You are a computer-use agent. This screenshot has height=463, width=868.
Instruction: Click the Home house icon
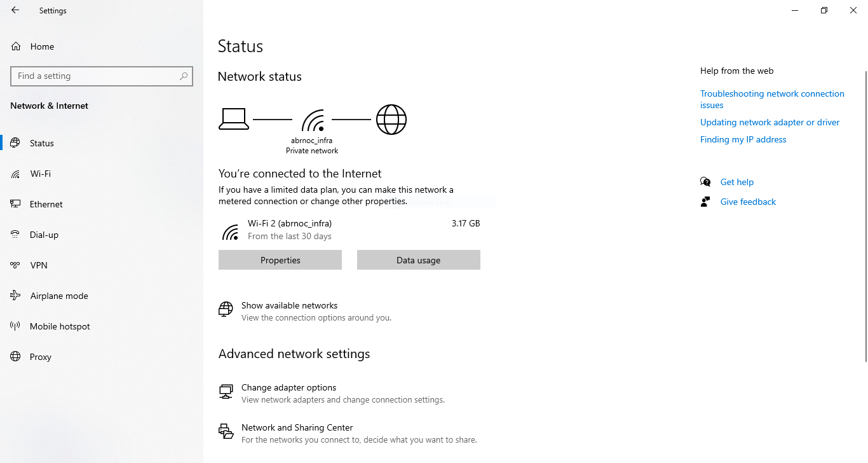coord(16,46)
